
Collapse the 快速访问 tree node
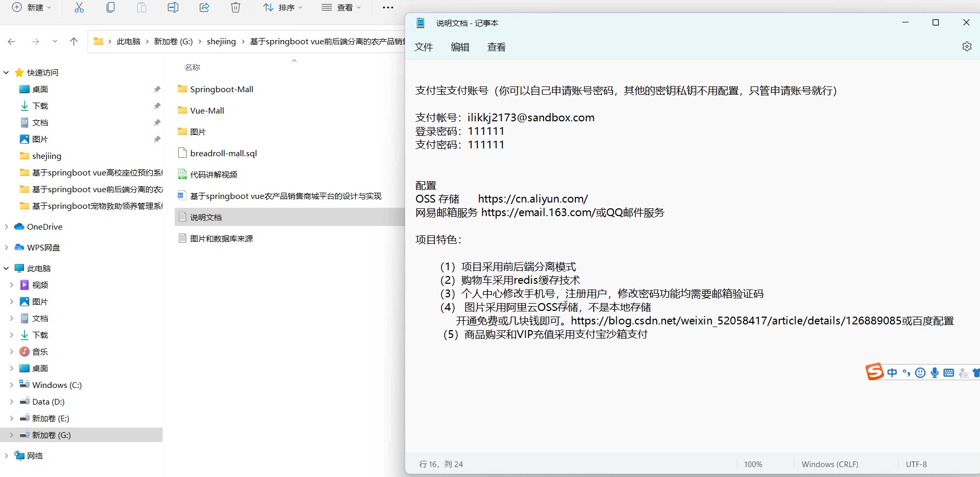coord(6,72)
